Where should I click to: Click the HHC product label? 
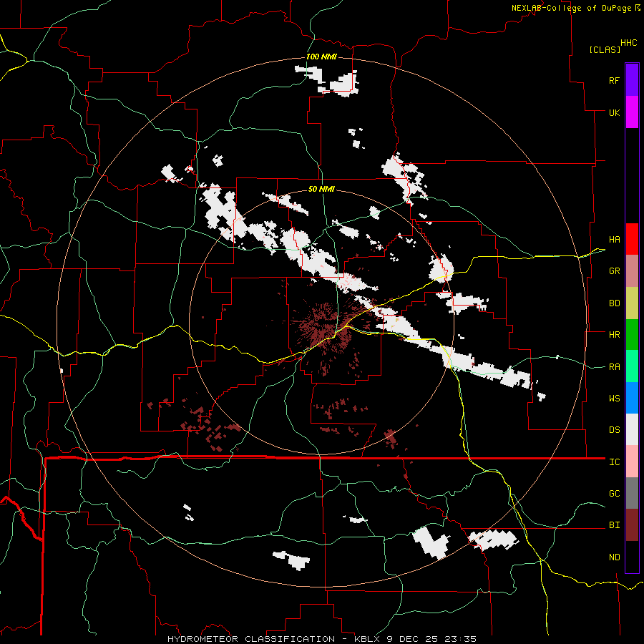click(x=629, y=43)
